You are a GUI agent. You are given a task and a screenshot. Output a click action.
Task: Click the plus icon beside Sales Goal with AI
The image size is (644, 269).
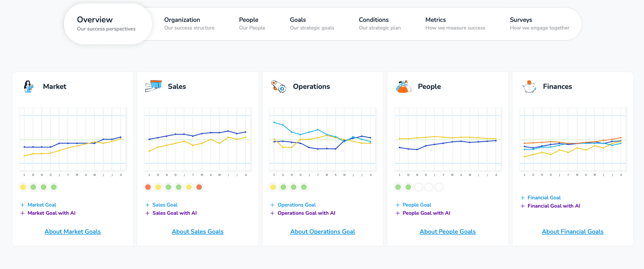[147, 213]
